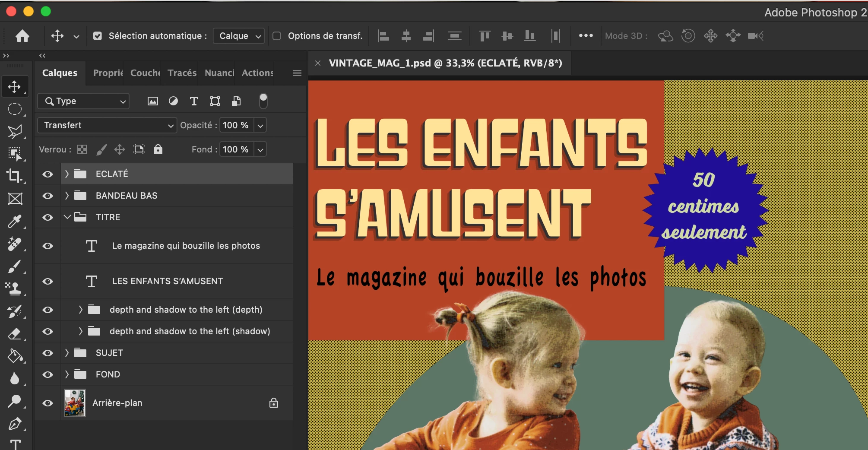Hide the ECLATÉ group layer

(48, 174)
